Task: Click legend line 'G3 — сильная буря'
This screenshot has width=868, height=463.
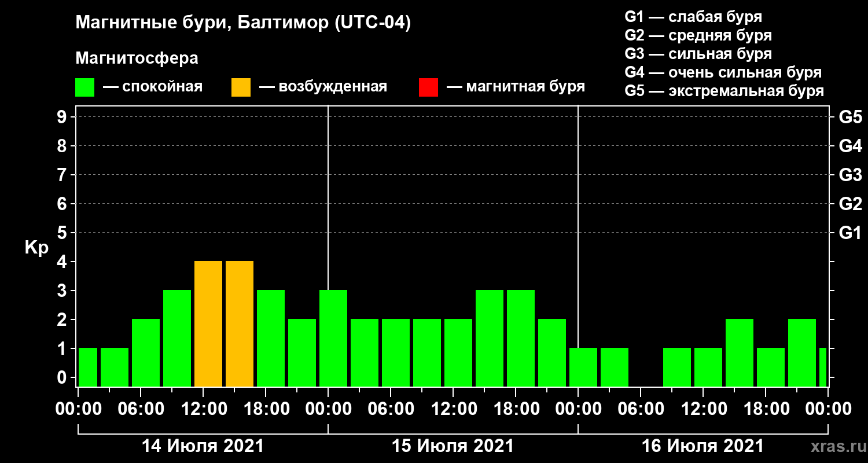Action: tap(698, 54)
